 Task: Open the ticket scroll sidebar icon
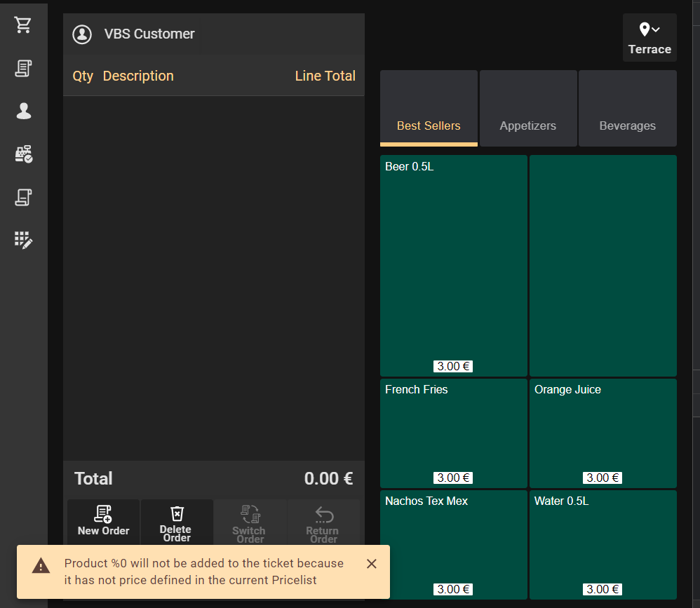click(x=23, y=198)
